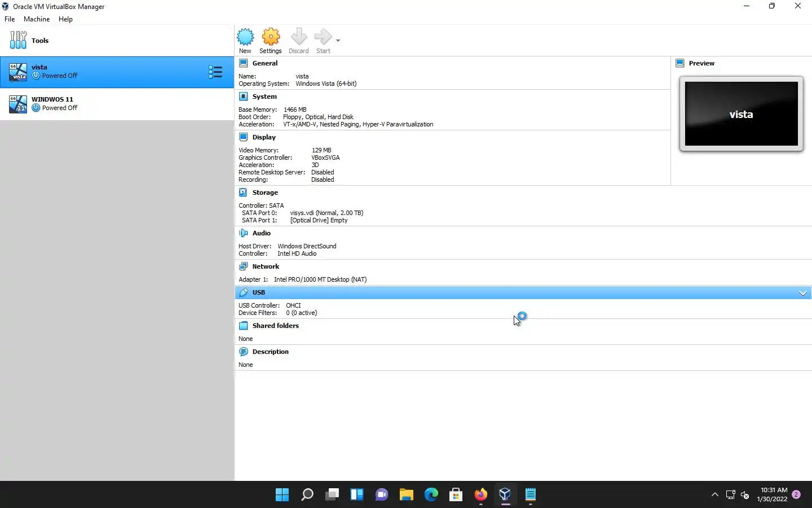Screen dimensions: 812x508
Task: Click the Storage section disk icon
Action: (x=244, y=192)
